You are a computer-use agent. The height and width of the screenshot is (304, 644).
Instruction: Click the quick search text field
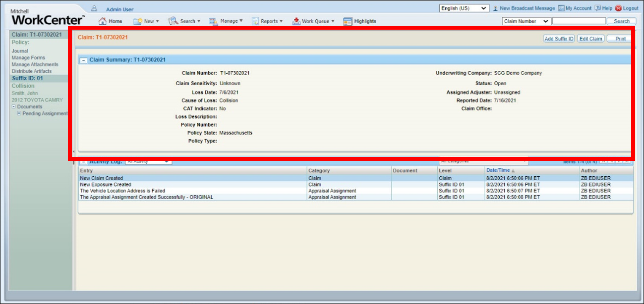[579, 21]
